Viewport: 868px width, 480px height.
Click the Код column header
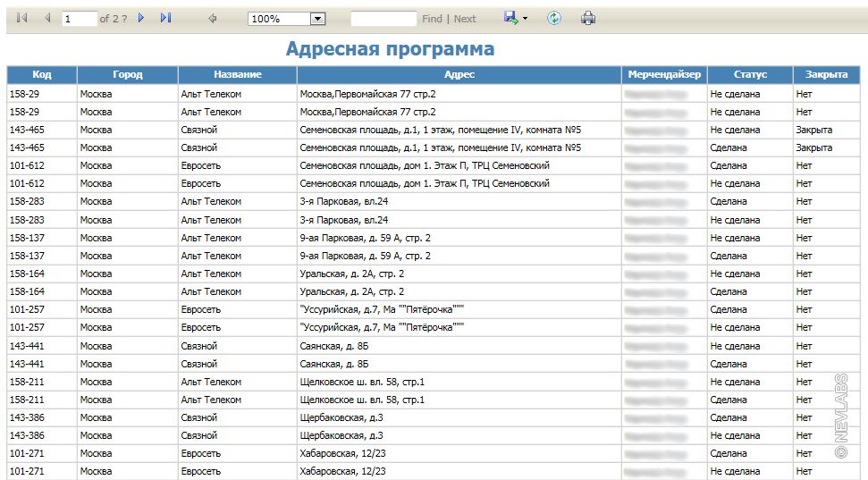coord(42,74)
